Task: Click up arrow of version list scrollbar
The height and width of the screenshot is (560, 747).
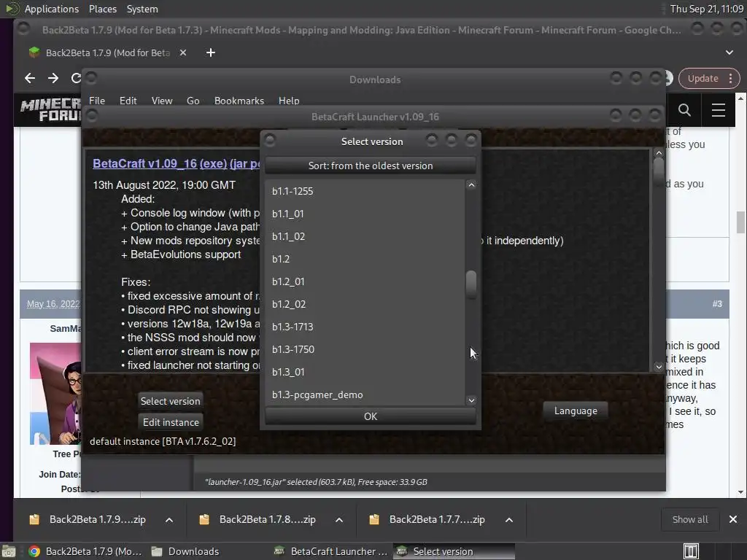Action: tap(471, 184)
